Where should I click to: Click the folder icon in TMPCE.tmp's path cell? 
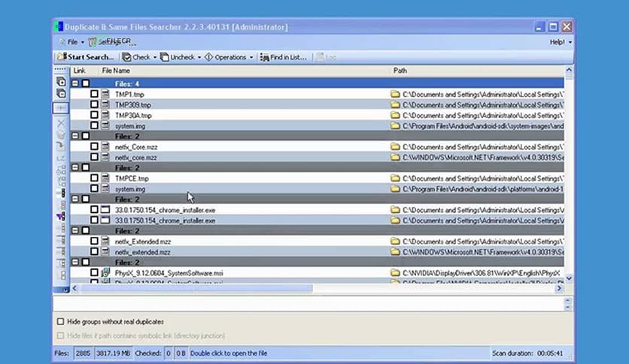click(x=395, y=178)
